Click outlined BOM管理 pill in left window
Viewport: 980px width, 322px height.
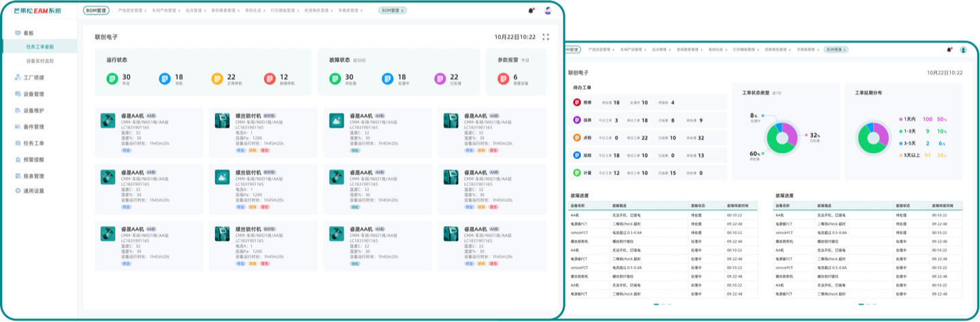97,11
